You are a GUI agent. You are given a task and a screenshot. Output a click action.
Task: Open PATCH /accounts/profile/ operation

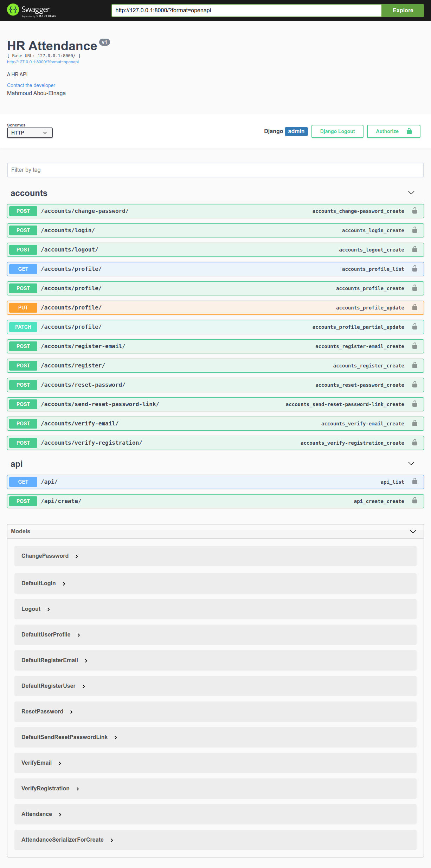coord(215,327)
